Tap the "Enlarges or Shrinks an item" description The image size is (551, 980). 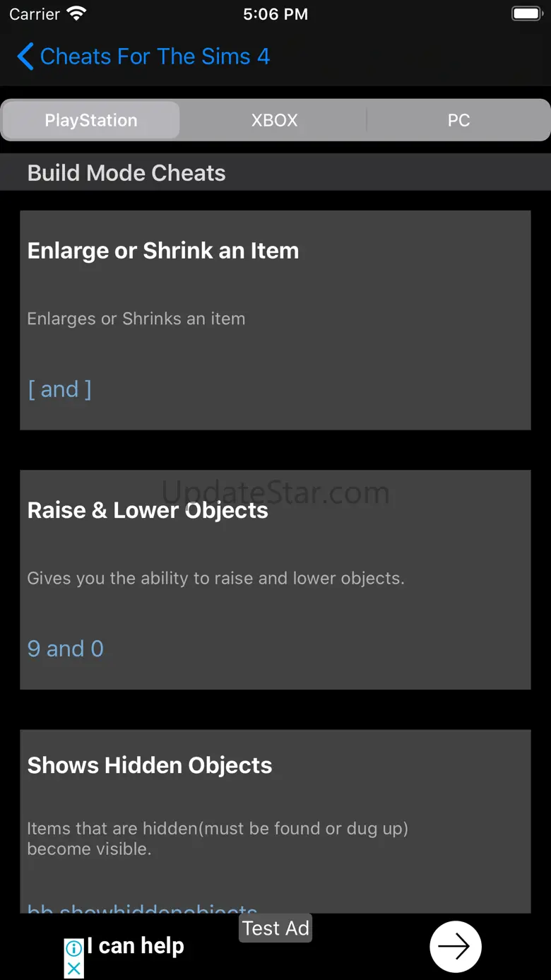click(136, 319)
